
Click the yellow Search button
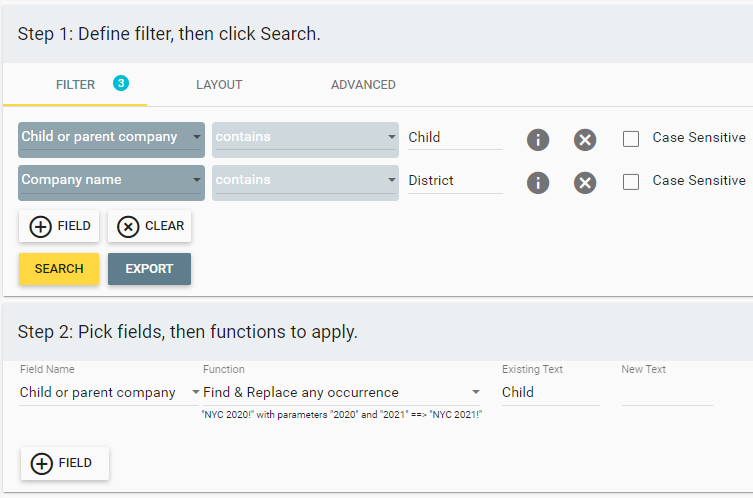pyautogui.click(x=59, y=269)
